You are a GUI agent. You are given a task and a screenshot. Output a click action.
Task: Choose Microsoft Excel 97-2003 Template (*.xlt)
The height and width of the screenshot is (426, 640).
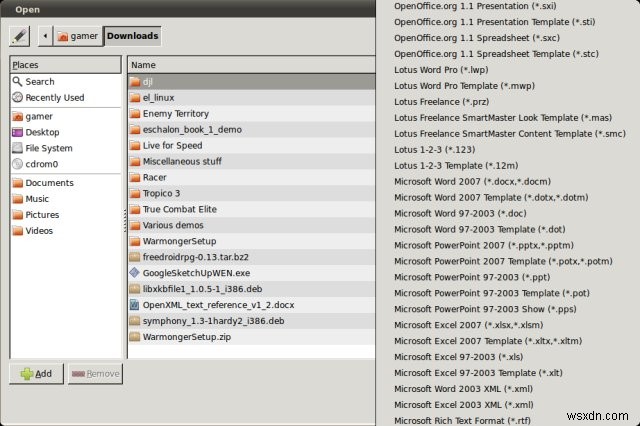478,372
